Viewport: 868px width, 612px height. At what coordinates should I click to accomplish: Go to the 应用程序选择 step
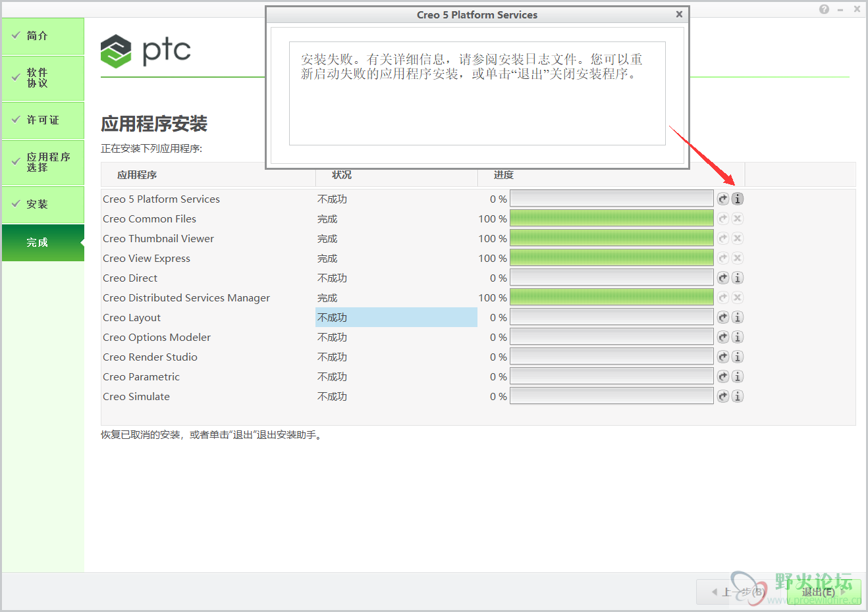[x=43, y=162]
